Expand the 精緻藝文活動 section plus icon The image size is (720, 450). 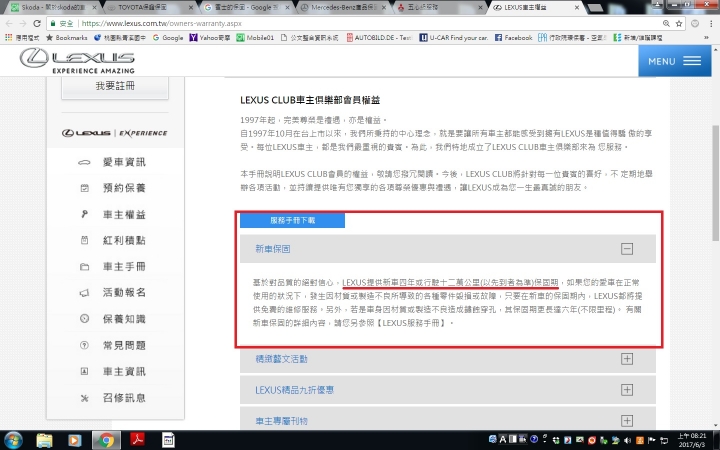pyautogui.click(x=627, y=359)
